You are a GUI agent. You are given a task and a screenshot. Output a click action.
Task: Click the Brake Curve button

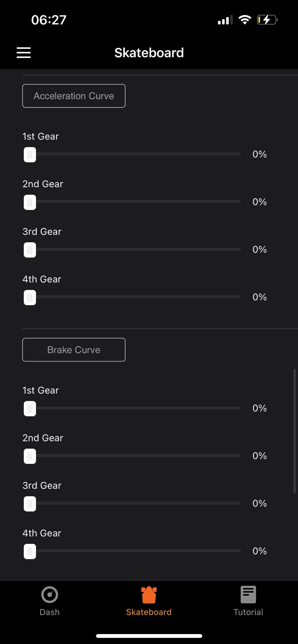coord(74,350)
